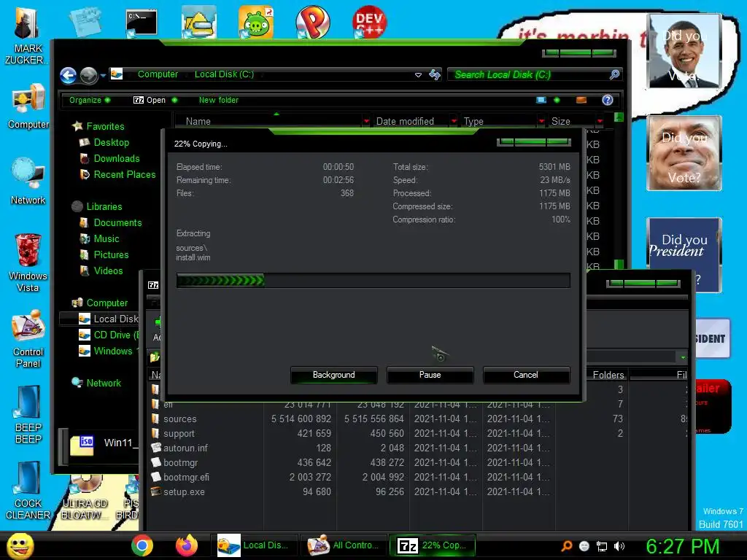Click the refresh icon beside address bar
Viewport: 747px width, 560px height.
(435, 75)
